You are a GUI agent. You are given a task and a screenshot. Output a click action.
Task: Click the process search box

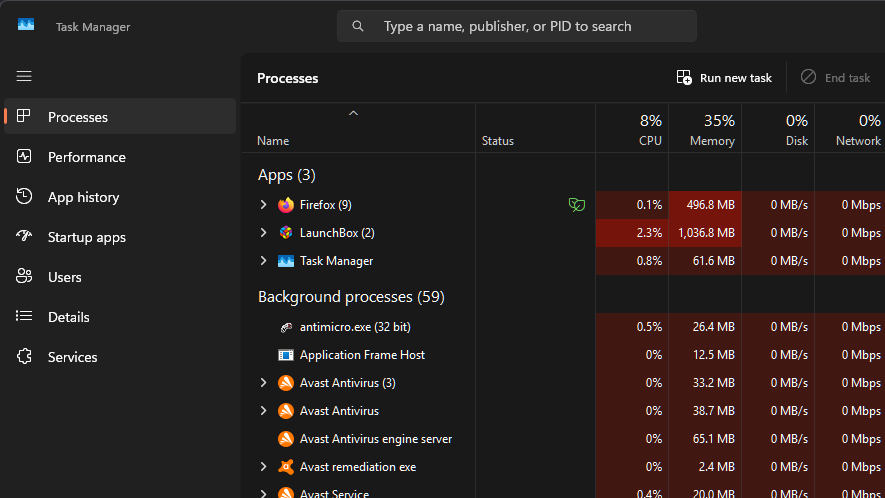click(517, 26)
